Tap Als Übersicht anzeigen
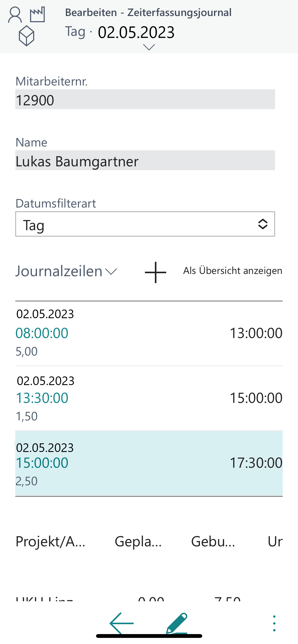 pyautogui.click(x=233, y=271)
